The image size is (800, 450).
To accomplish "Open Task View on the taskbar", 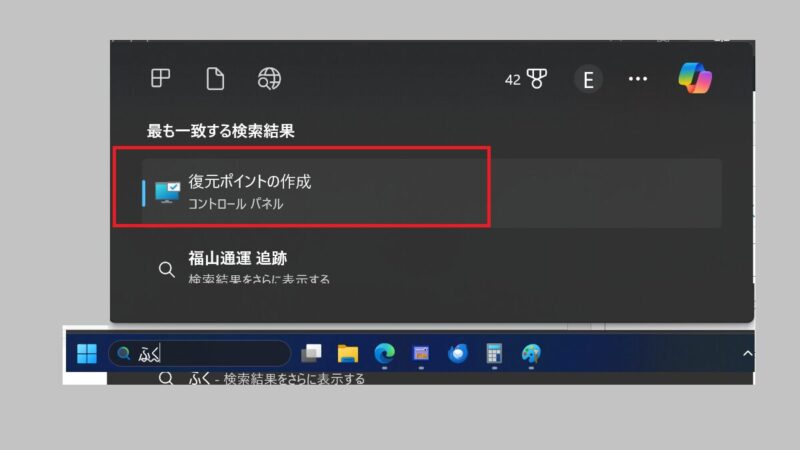I will click(x=311, y=353).
